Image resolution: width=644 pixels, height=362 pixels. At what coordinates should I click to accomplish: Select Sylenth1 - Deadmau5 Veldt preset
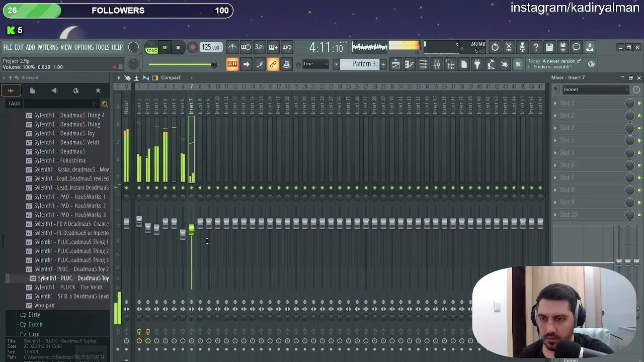coord(66,142)
